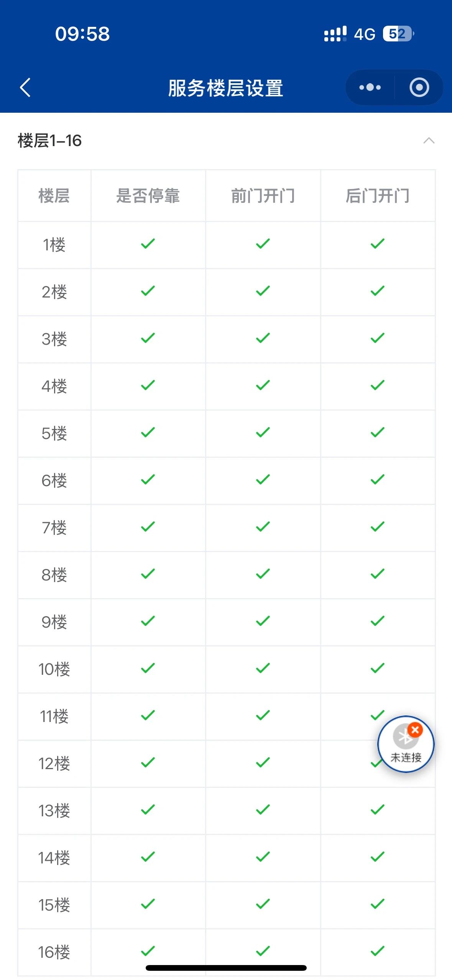The height and width of the screenshot is (980, 452).
Task: Tap the Bluetooth 未连接 floating button
Action: 406,744
